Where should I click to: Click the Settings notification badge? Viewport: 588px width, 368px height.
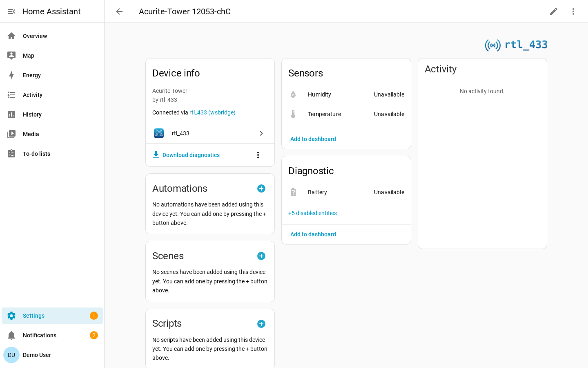point(94,316)
